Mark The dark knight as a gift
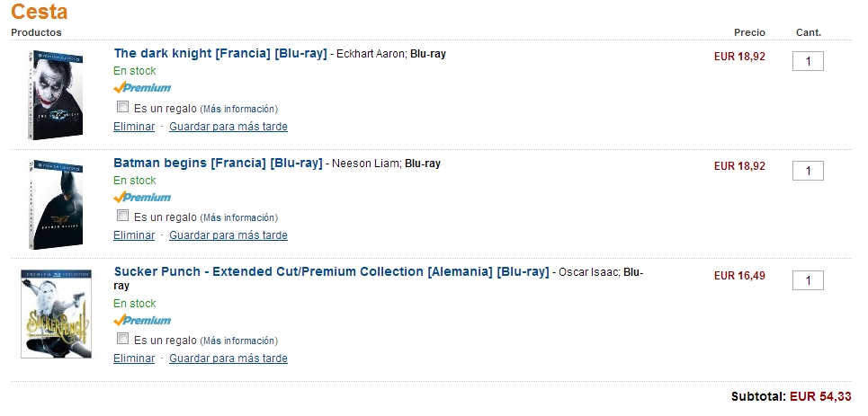Screen dimensions: 868x416 coord(123,107)
